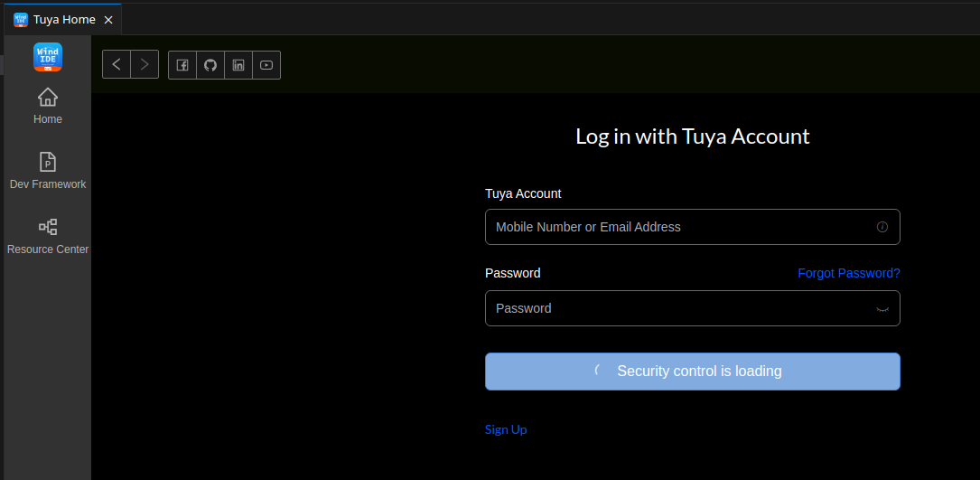The width and height of the screenshot is (980, 480).
Task: Open the GitHub link icon
Action: (210, 65)
